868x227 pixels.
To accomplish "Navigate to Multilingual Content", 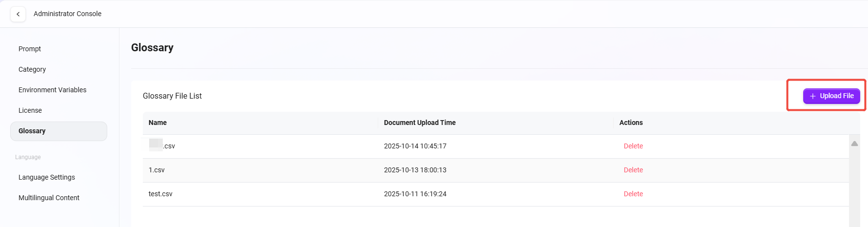I will coord(49,198).
